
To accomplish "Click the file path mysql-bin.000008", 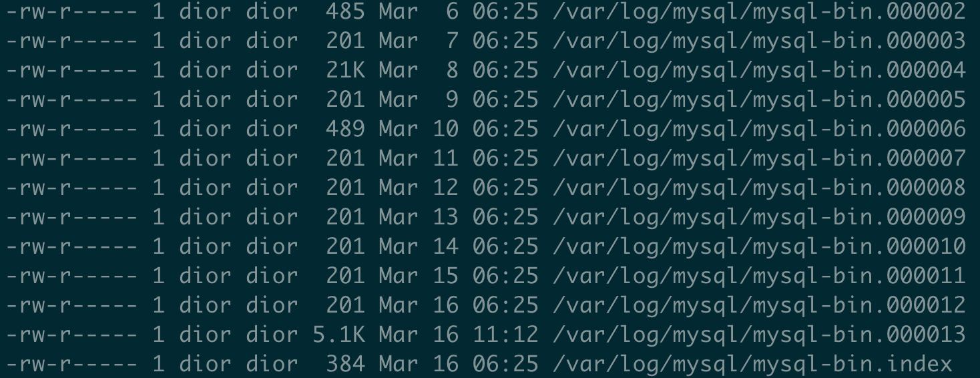I will 759,188.
